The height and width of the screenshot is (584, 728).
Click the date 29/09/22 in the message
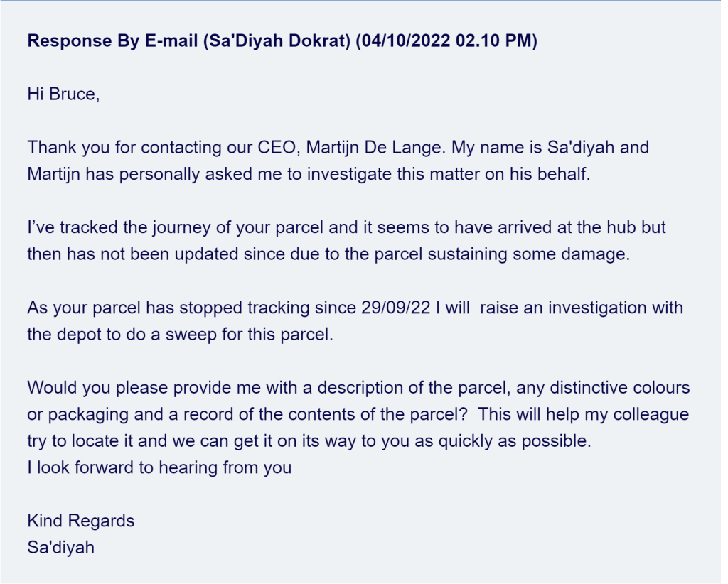click(395, 308)
